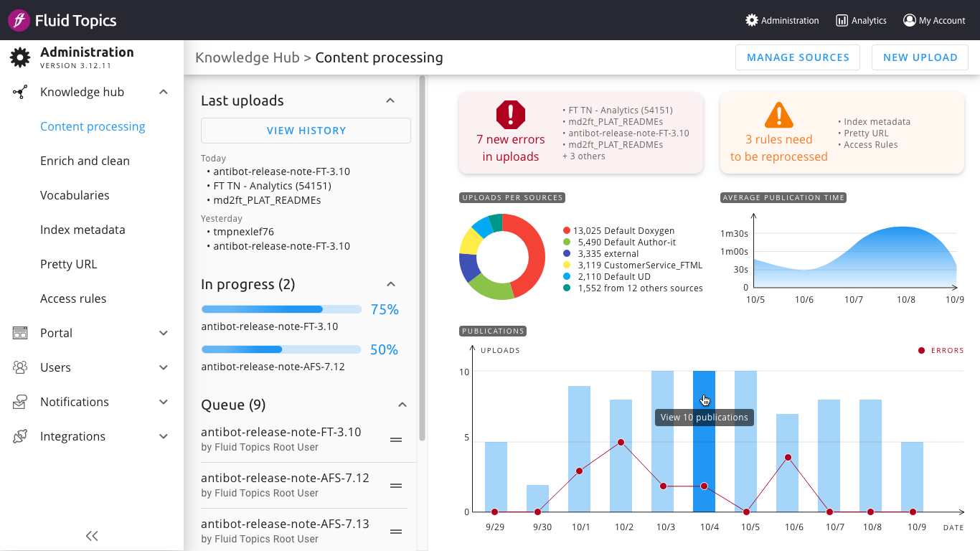Open Enrich and clean page
This screenshot has width=980, height=551.
(x=85, y=161)
